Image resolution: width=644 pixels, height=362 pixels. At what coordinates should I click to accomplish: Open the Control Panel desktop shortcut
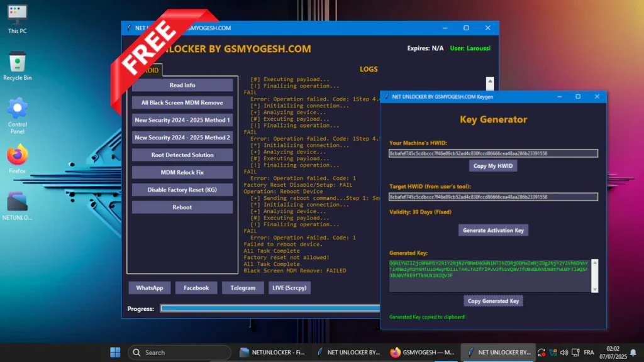17,116
